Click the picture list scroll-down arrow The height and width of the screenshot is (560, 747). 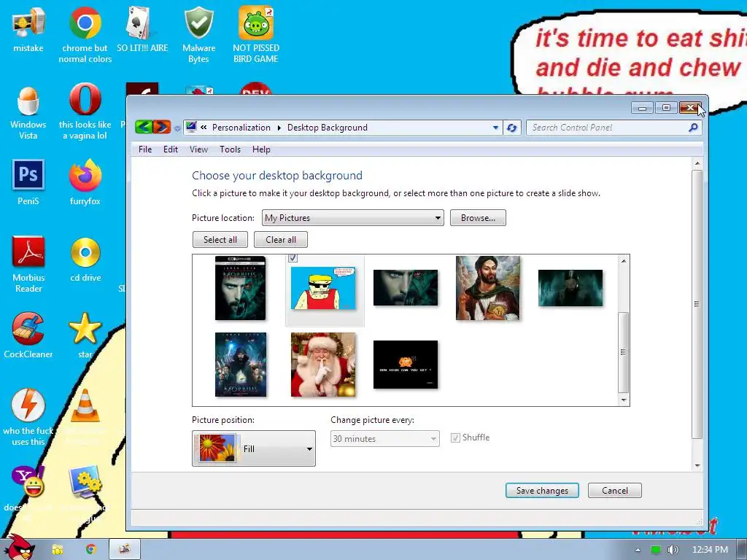624,400
